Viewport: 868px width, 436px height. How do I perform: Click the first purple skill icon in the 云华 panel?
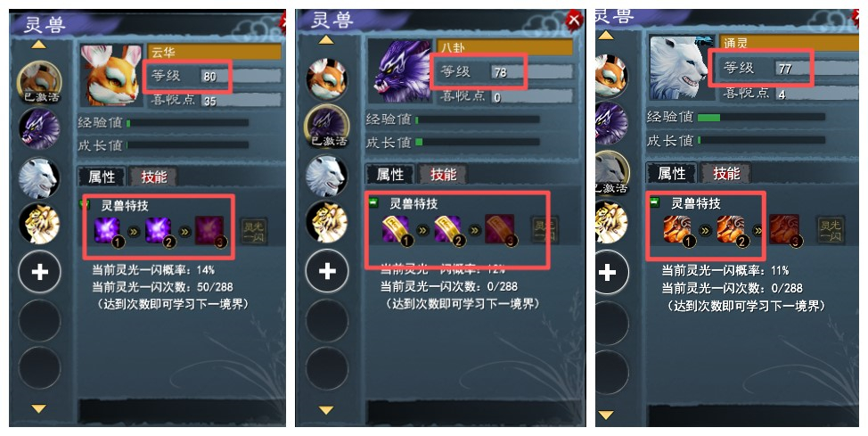click(107, 230)
